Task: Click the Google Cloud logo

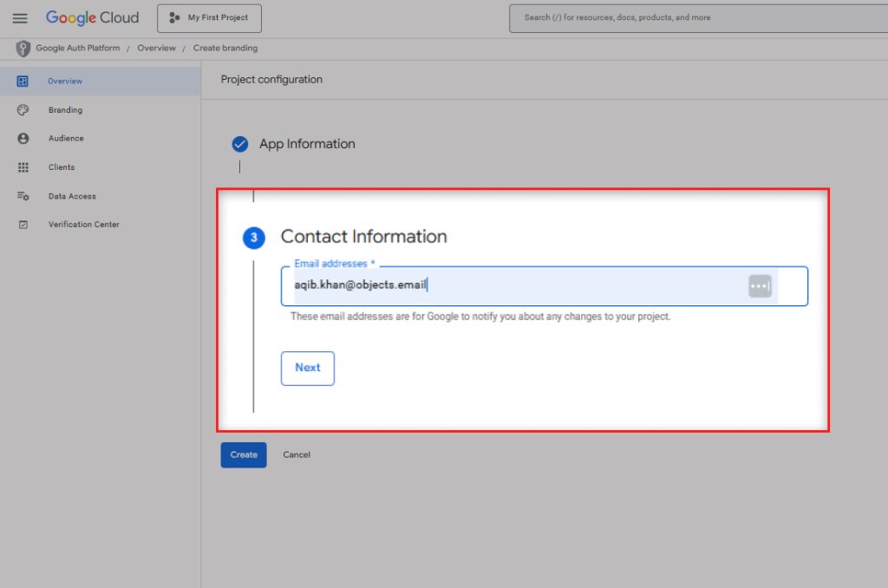Action: [x=92, y=18]
